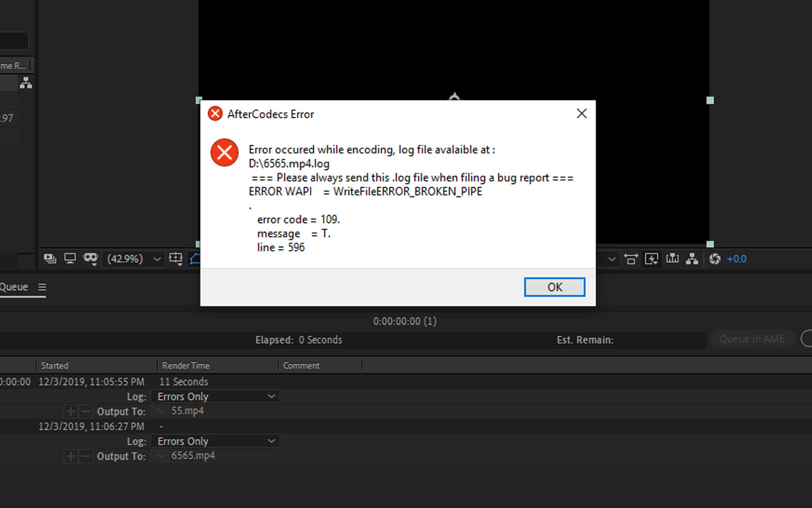Screen dimensions: 812x508
Task: Click D:\6565.mp4.log path in dialog
Action: coord(289,164)
